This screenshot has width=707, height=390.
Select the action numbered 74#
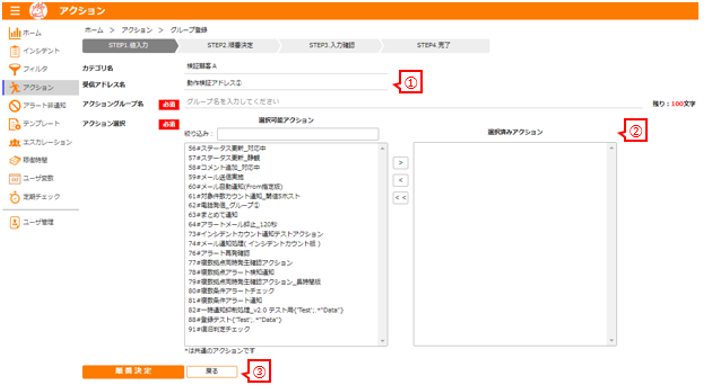tap(254, 243)
